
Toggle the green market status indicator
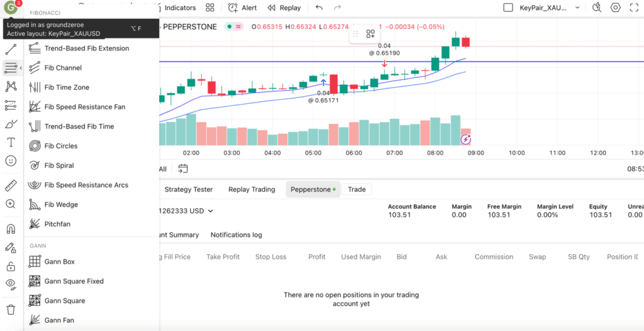(229, 26)
